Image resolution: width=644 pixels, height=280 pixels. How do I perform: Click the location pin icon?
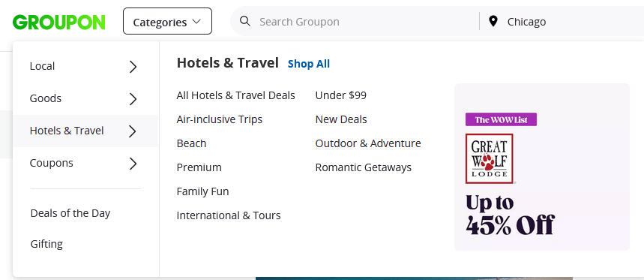(493, 21)
